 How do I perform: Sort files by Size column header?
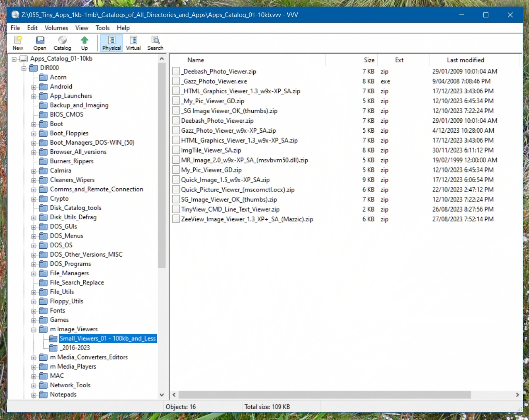click(352, 60)
